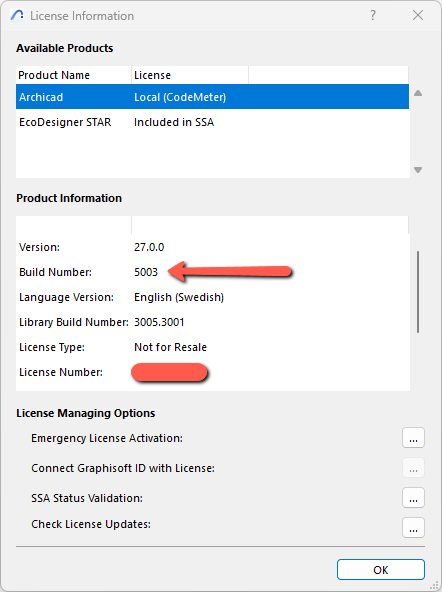Select the EcoDesigner STAR product row
This screenshot has width=442, height=592.
212,122
